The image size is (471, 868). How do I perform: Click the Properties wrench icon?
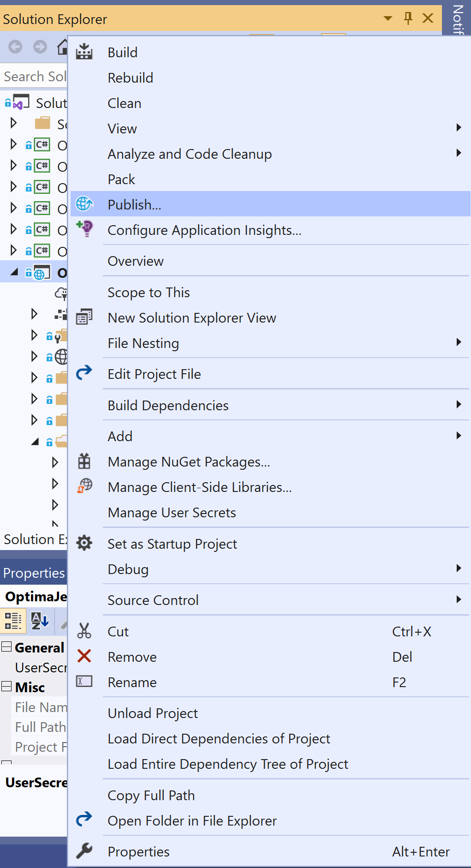pos(84,850)
